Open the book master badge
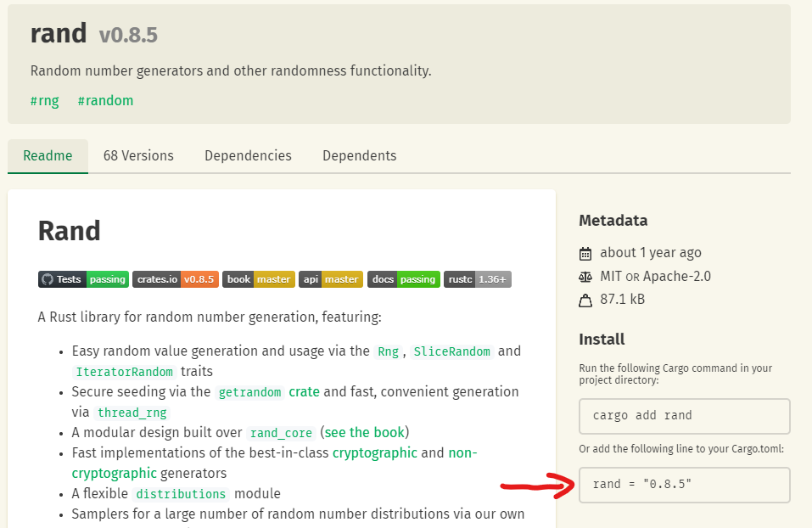The width and height of the screenshot is (812, 528). click(258, 278)
